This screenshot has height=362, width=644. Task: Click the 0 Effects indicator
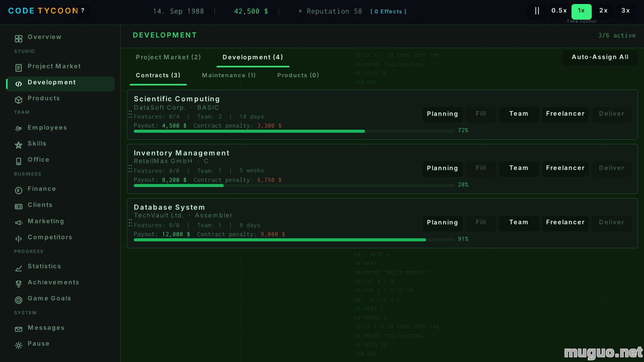click(388, 12)
